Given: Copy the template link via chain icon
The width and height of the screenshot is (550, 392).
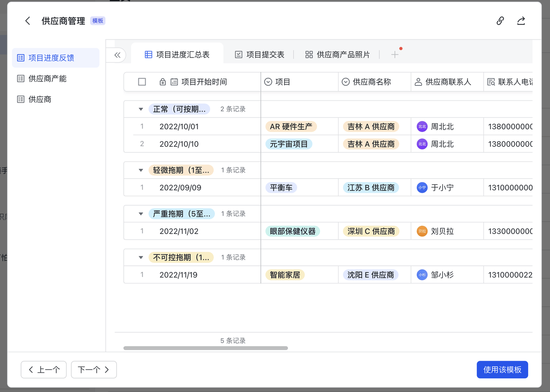Looking at the screenshot, I should 500,21.
